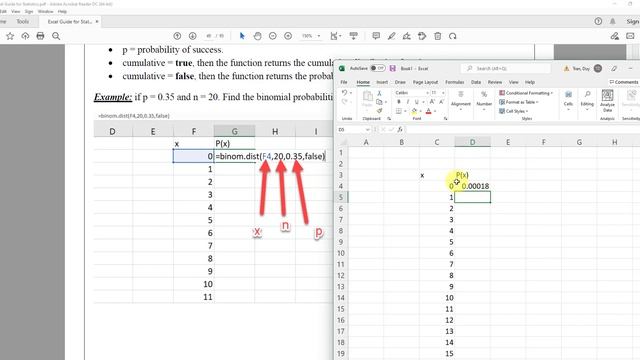Select the sign/draw tool in Acrobat
640x360 pixels.
pos(407,36)
